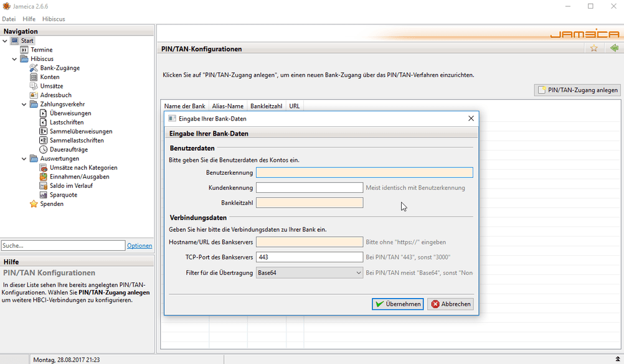Click the Bank-Zugänge tools icon

click(34, 68)
